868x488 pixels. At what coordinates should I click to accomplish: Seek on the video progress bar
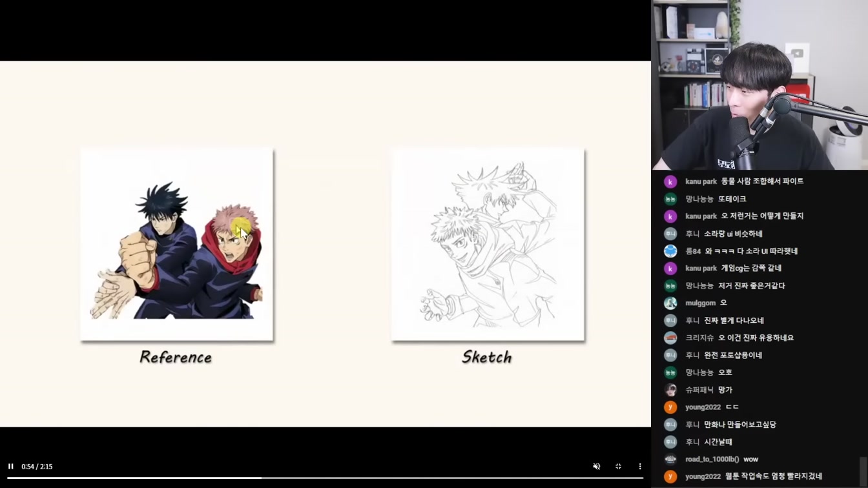(325, 478)
